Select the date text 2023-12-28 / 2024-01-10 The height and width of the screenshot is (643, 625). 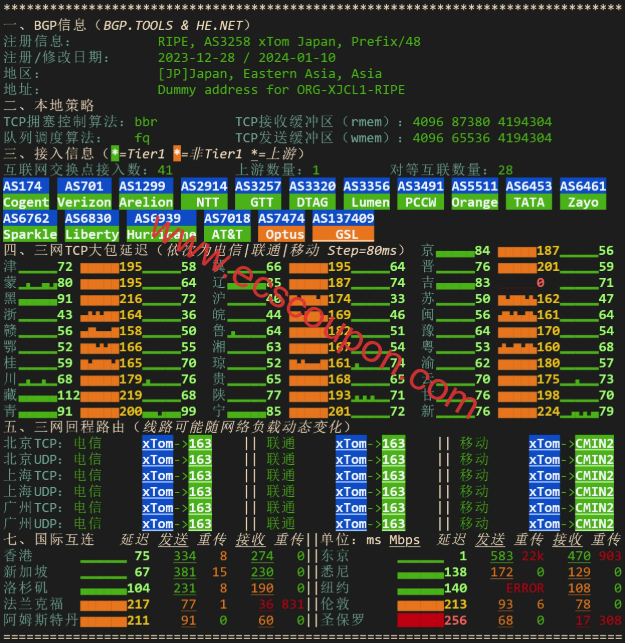pos(246,57)
